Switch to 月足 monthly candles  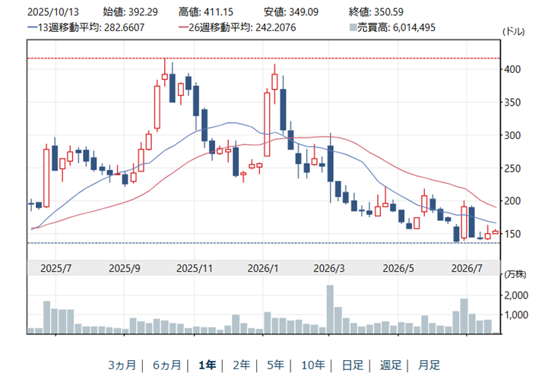click(x=429, y=365)
